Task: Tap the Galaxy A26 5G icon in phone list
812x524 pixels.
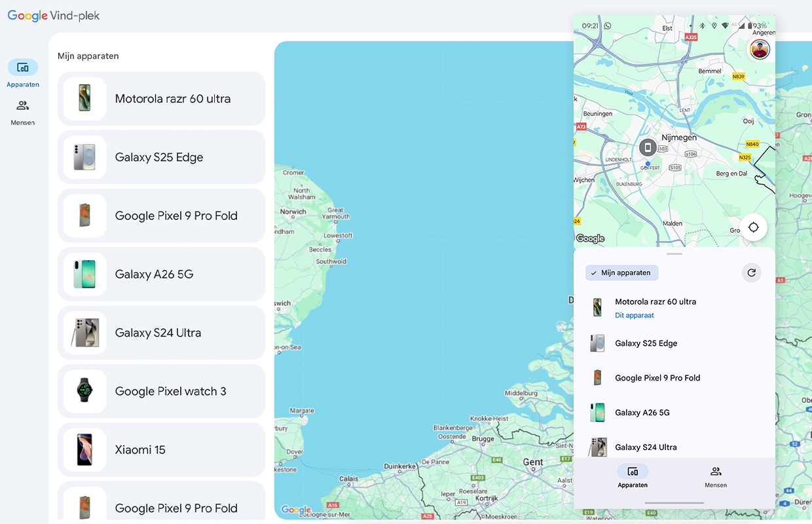Action: [597, 413]
